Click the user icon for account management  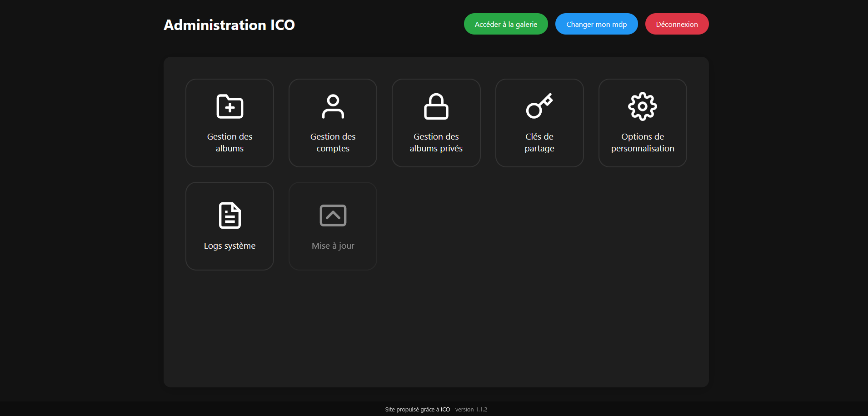pyautogui.click(x=333, y=107)
